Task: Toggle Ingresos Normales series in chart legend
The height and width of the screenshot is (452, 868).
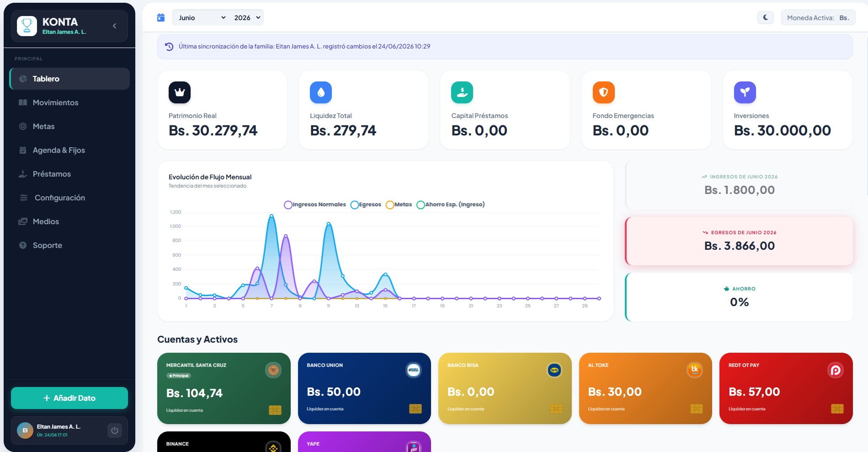Action: pos(315,204)
